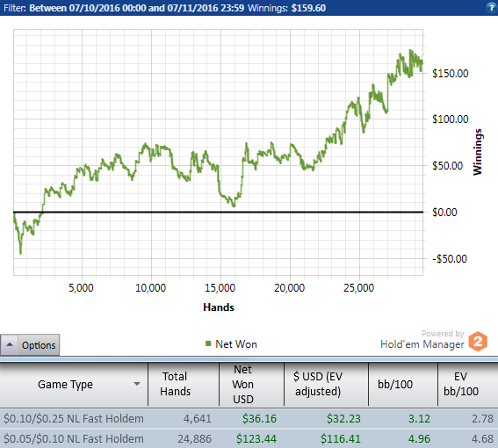Click the 10,000 hands axis label
The height and width of the screenshot is (448, 498).
(x=150, y=288)
